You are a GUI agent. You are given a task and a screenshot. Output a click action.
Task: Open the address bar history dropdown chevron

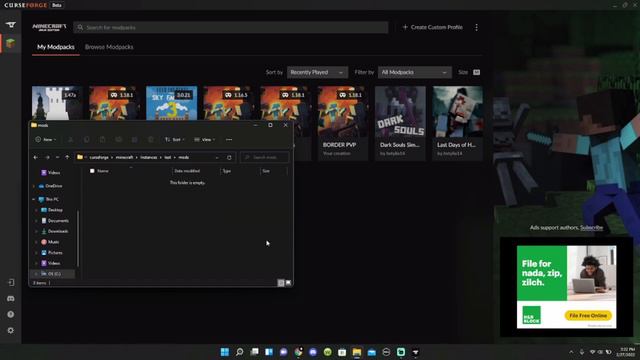click(x=217, y=157)
